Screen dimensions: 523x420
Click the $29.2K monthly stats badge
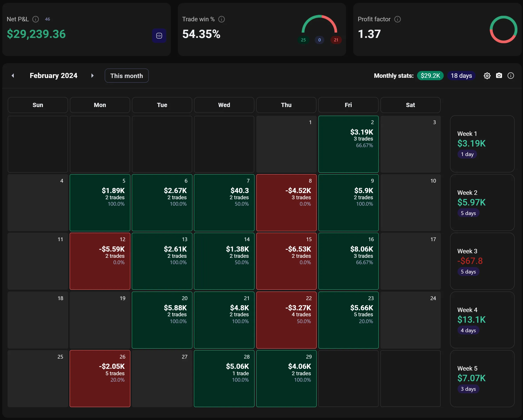pyautogui.click(x=430, y=76)
